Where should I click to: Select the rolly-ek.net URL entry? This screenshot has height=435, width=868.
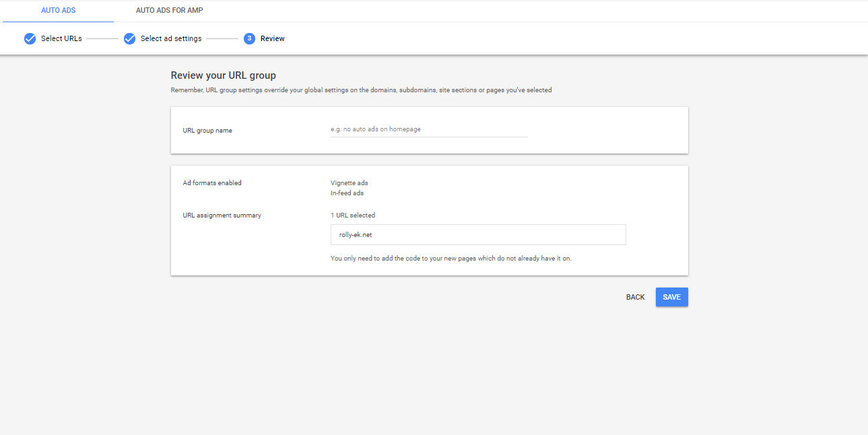[x=477, y=234]
